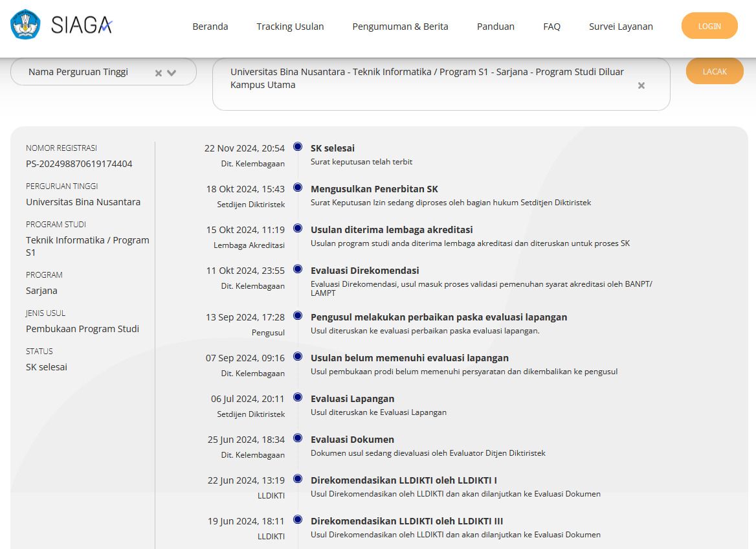Clear the Nama Perguruan Tinggi selection
This screenshot has height=549, width=756.
coord(158,73)
